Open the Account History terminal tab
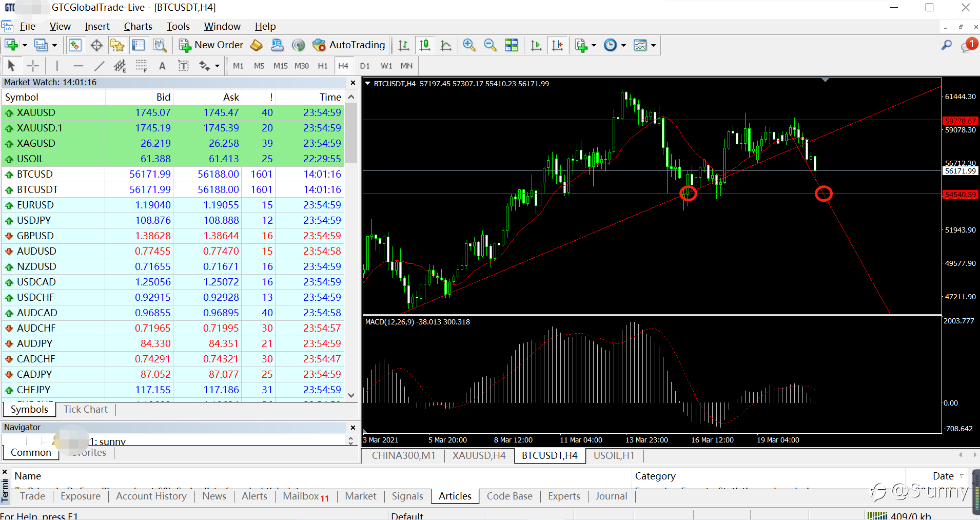 click(151, 496)
